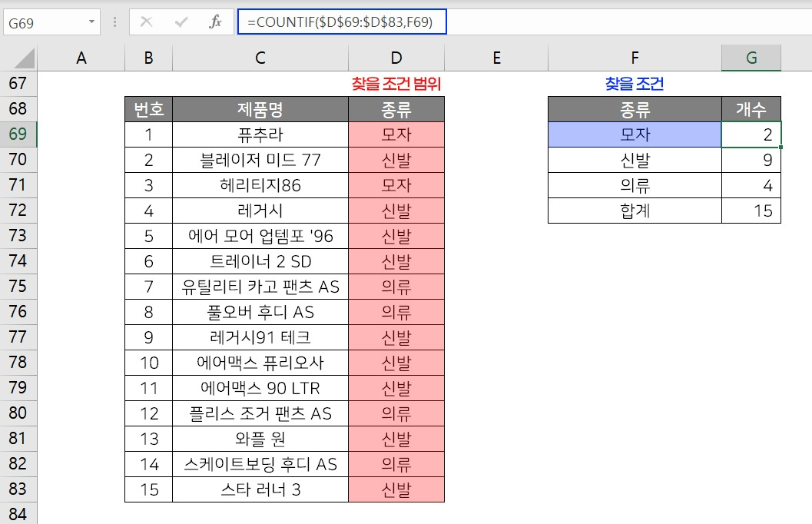Select the cell showing total 15

(x=751, y=211)
